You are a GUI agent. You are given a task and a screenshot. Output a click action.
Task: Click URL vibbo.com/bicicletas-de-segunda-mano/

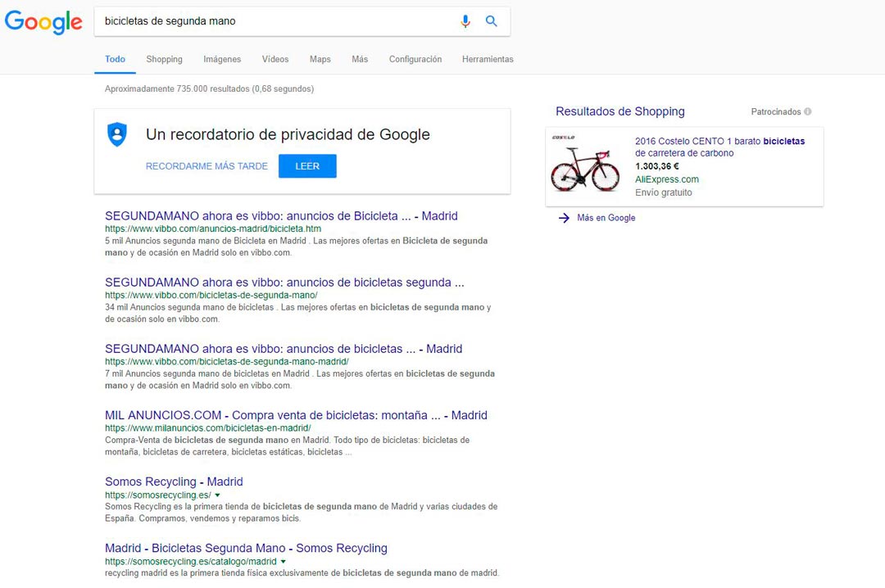point(211,295)
